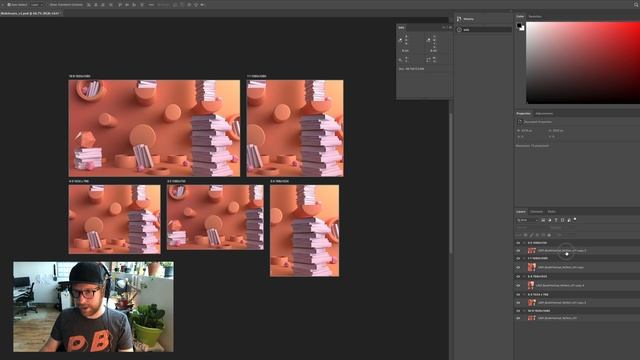The width and height of the screenshot is (640, 360).
Task: Collapse the 16:9 1920x1080 artboard group
Action: pos(524,311)
